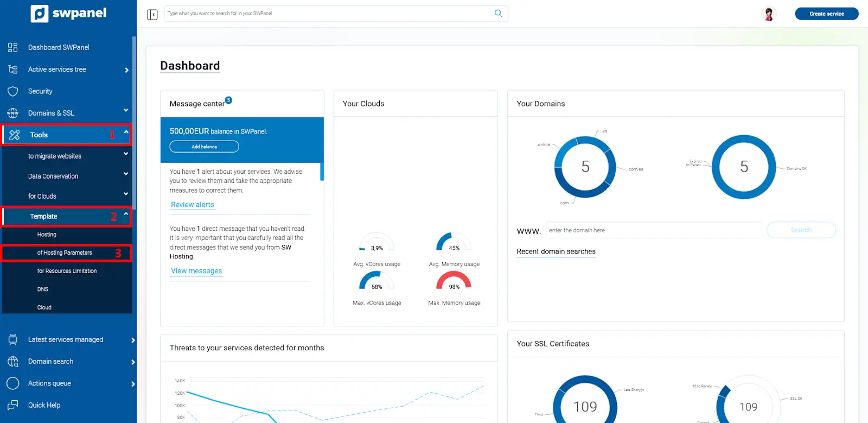Select of Hosting Parameters item
Screen dimensions: 868x423
click(65, 253)
